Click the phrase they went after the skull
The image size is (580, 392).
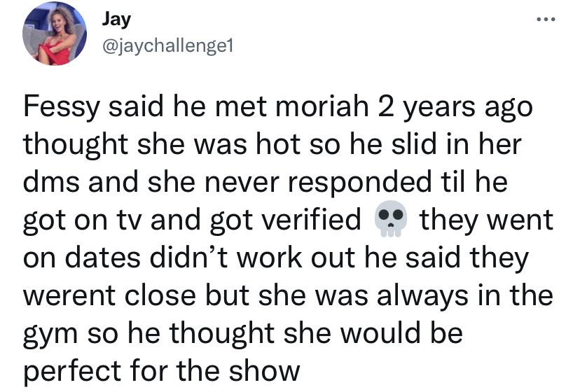(x=486, y=220)
